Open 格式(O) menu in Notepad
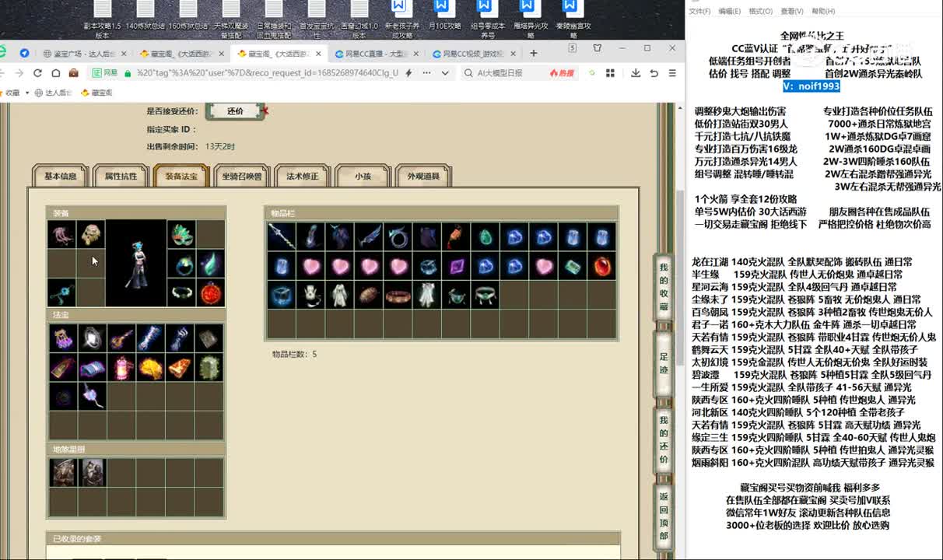This screenshot has width=943, height=560. [760, 11]
